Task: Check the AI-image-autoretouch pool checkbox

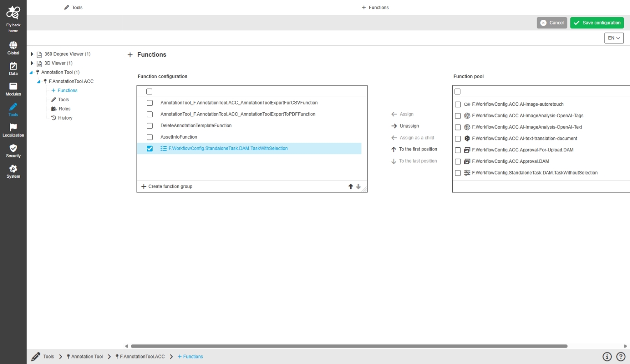Action: pyautogui.click(x=458, y=104)
